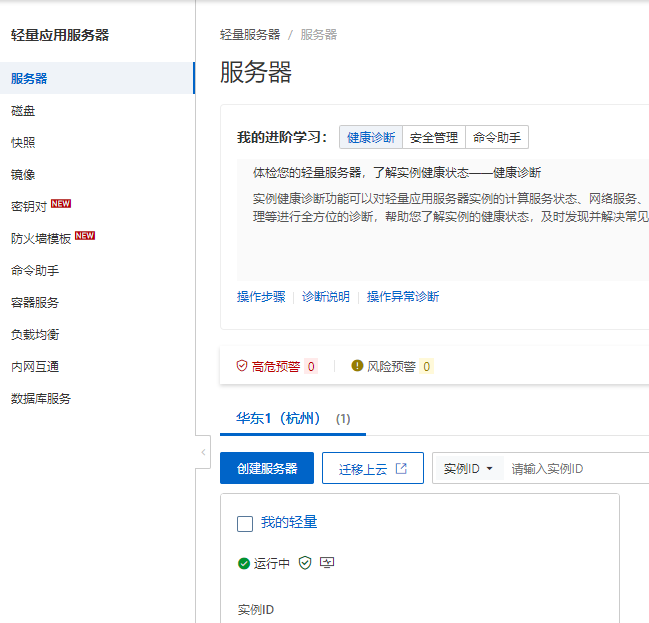Click the high-risk alert shield icon
Image resolution: width=649 pixels, height=623 pixels.
click(242, 366)
